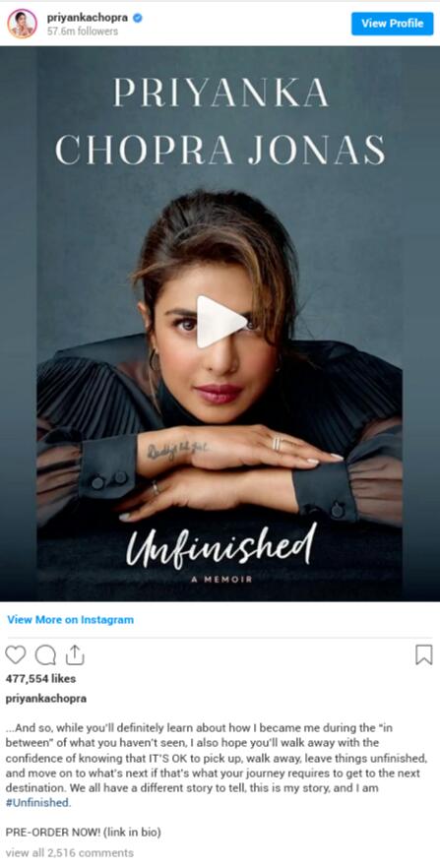Click the #Unfinished hashtag

38,803
